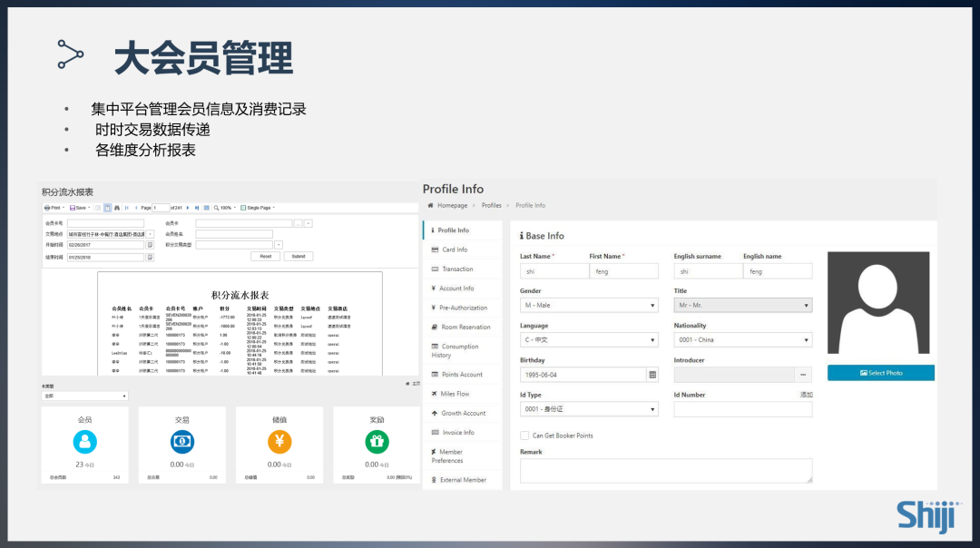Screen dimensions: 980x548
Task: Click the Id Number input field
Action: (x=743, y=409)
